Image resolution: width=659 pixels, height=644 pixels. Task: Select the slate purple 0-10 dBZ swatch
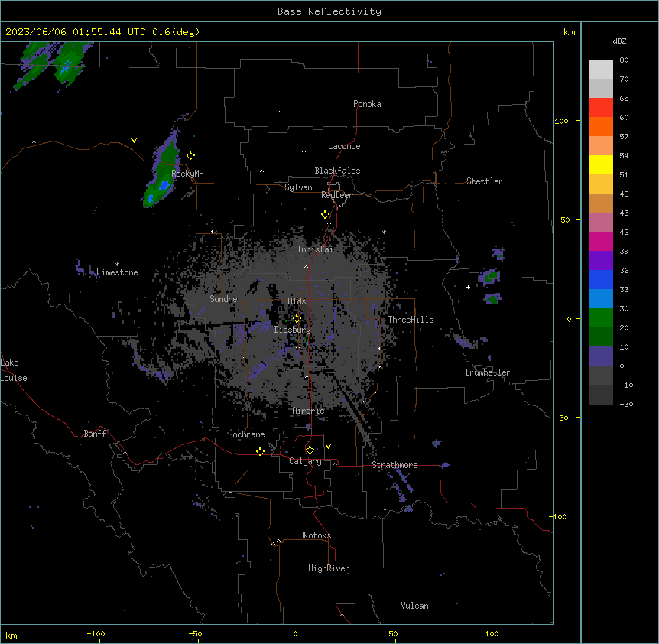601,356
